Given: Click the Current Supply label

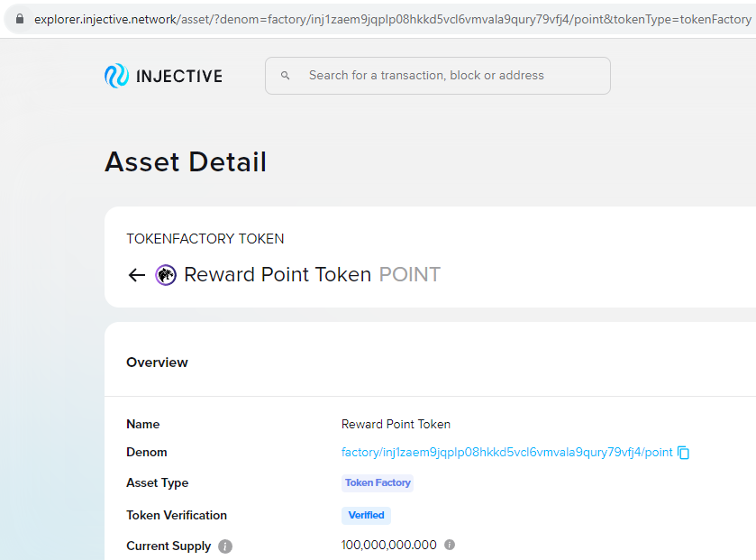Looking at the screenshot, I should 169,546.
